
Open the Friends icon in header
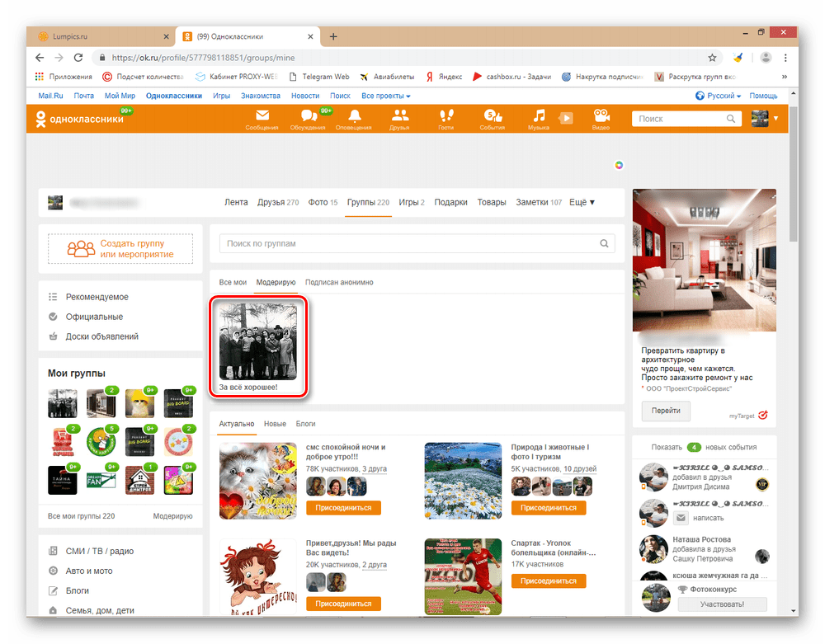pos(400,117)
